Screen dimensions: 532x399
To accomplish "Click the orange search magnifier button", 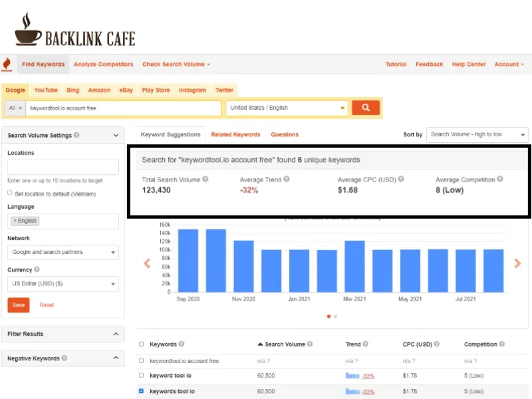I will tap(365, 108).
